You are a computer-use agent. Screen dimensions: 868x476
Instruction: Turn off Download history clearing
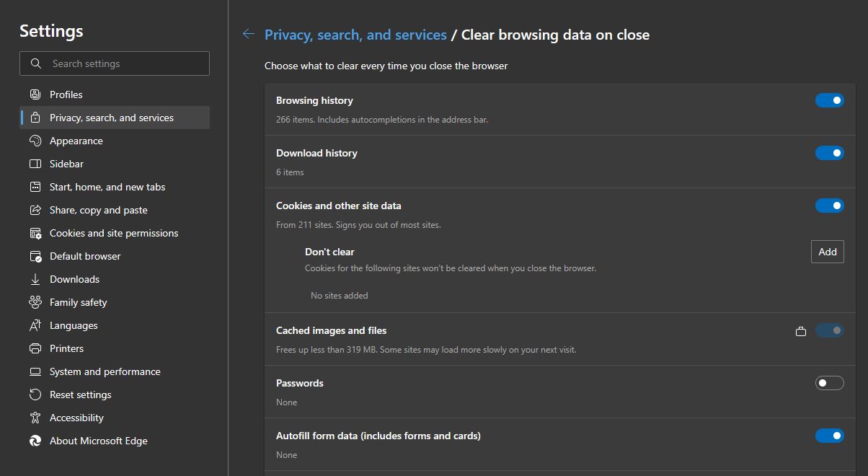(x=829, y=153)
